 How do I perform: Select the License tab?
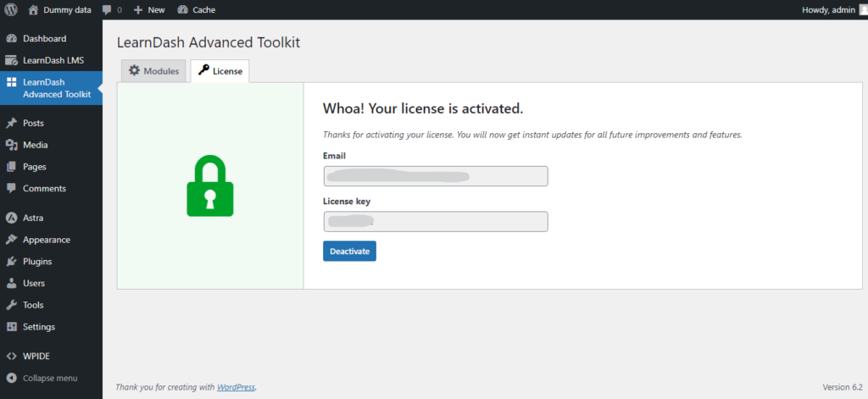point(220,71)
